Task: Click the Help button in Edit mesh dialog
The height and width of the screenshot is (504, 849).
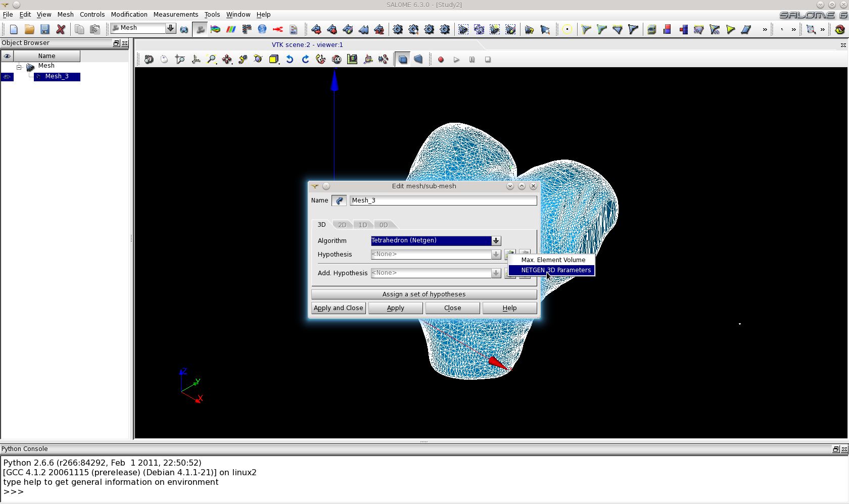Action: coord(509,308)
